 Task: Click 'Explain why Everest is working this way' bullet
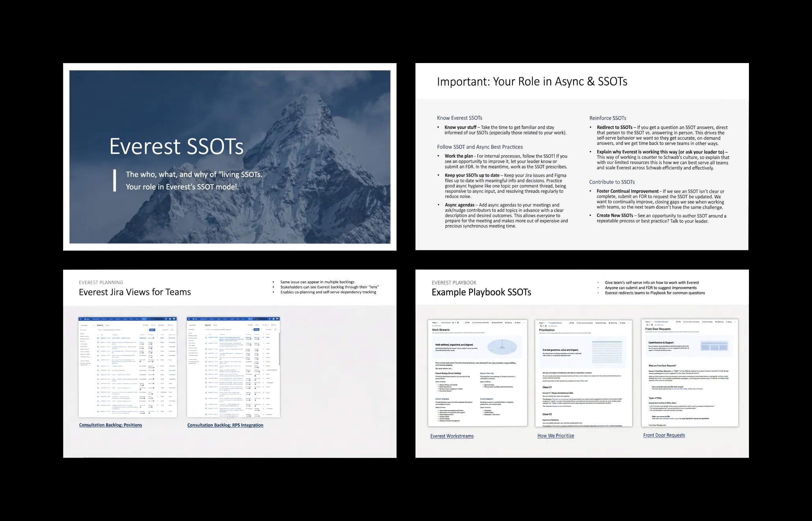click(663, 160)
